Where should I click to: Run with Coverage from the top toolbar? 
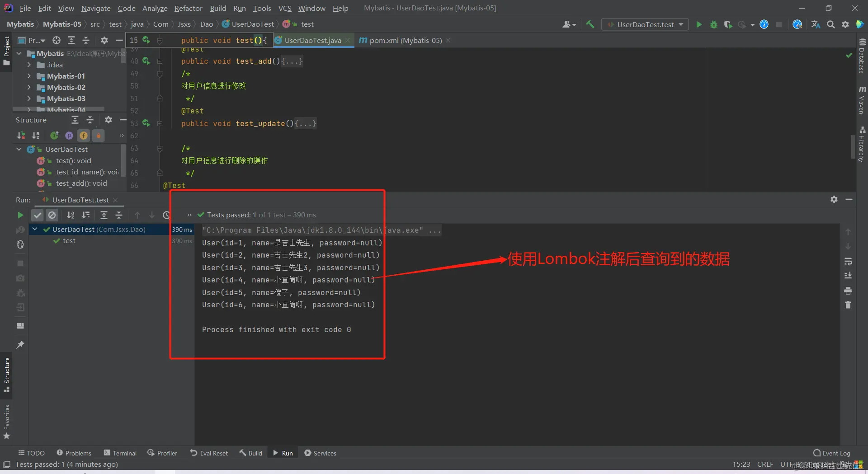728,24
